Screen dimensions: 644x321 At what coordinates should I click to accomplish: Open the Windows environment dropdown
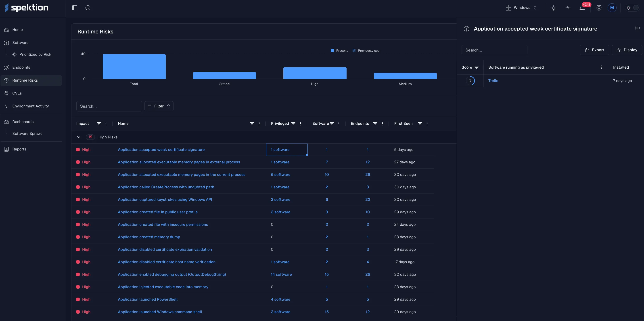521,8
